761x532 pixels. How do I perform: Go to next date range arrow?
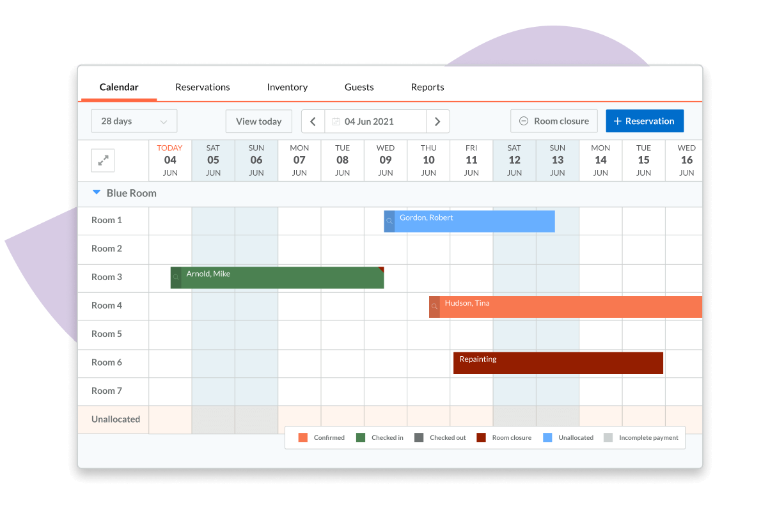(437, 121)
